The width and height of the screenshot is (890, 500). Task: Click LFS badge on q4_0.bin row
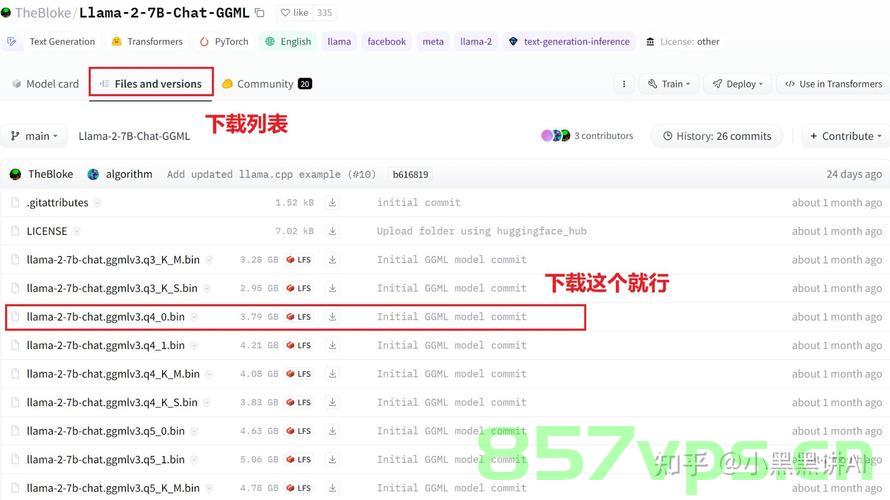coord(299,317)
